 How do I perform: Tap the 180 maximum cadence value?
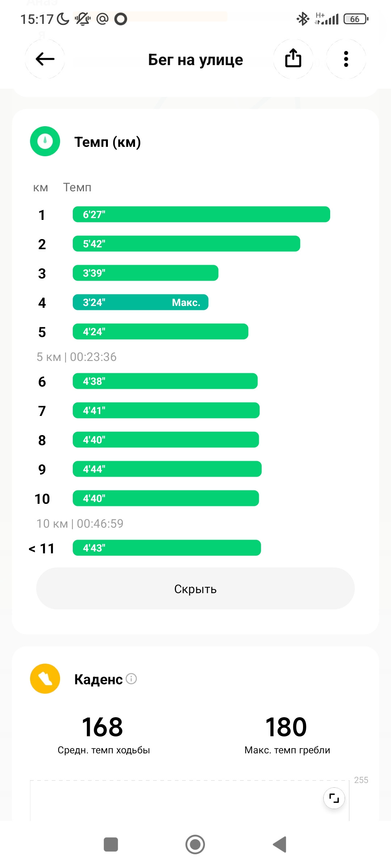point(286,727)
